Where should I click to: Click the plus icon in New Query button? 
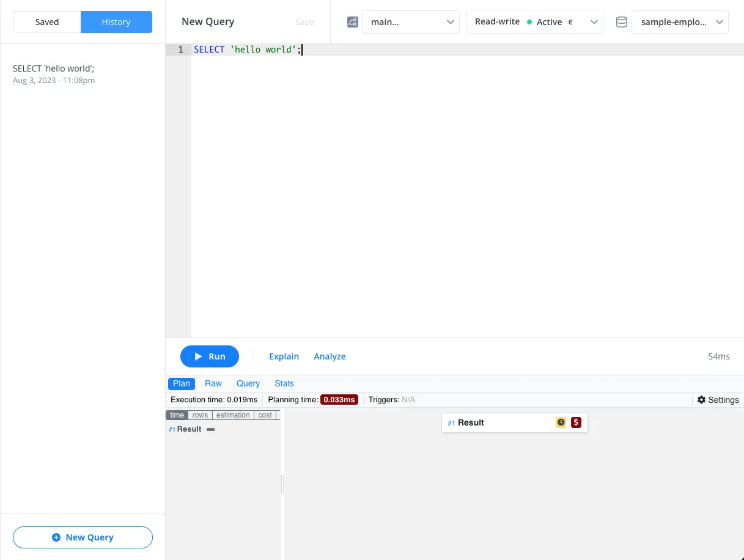point(55,537)
